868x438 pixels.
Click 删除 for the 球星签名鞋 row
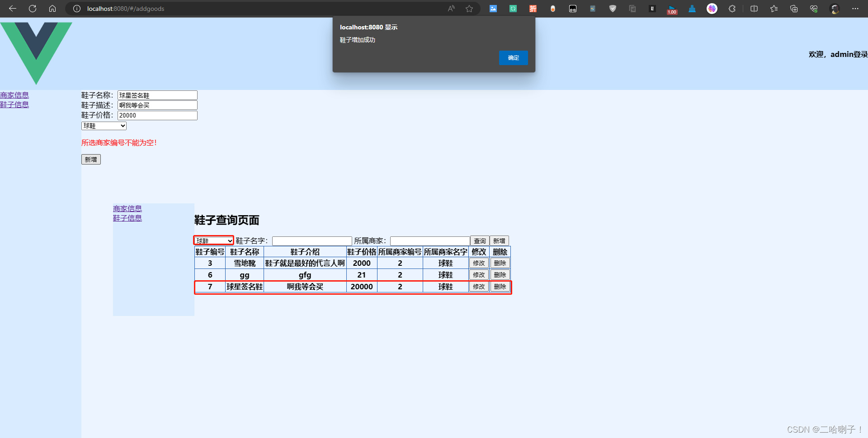point(500,287)
